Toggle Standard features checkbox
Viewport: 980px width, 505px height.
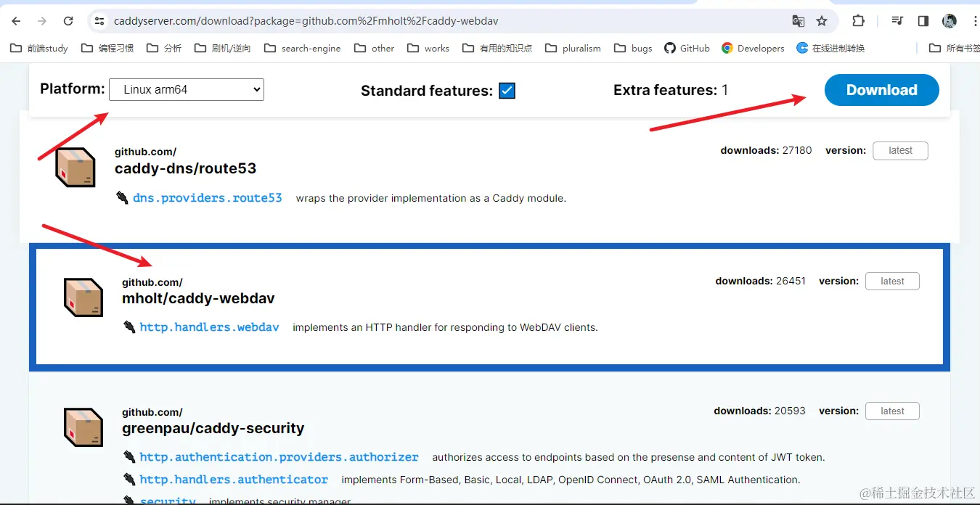point(507,91)
